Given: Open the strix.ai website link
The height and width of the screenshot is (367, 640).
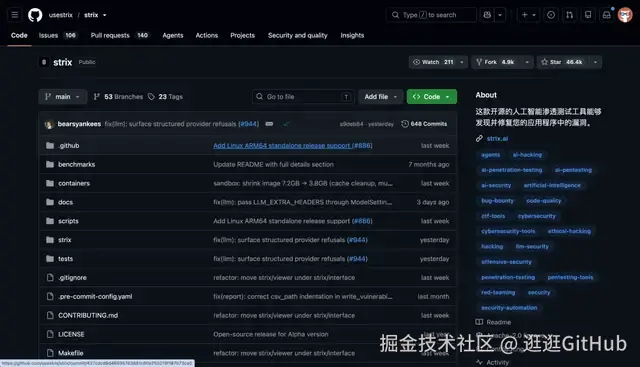Looking at the screenshot, I should pyautogui.click(x=497, y=138).
